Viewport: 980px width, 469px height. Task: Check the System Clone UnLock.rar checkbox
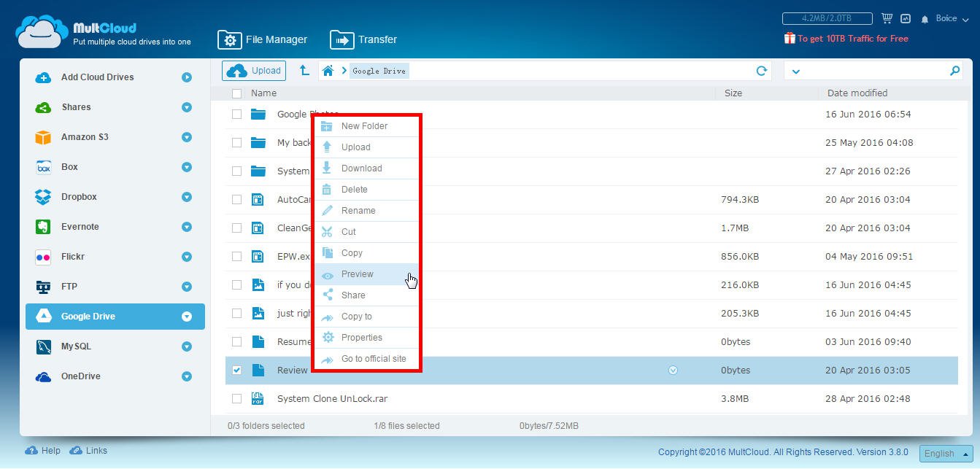pos(236,398)
